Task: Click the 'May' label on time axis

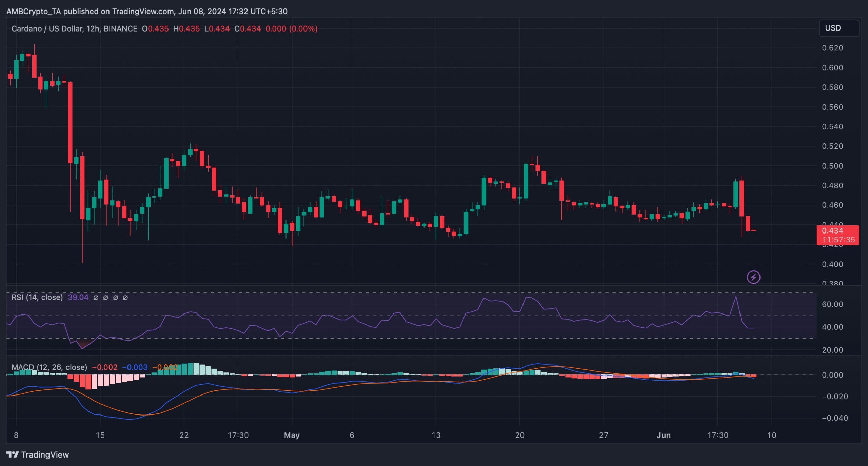Action: click(x=292, y=435)
